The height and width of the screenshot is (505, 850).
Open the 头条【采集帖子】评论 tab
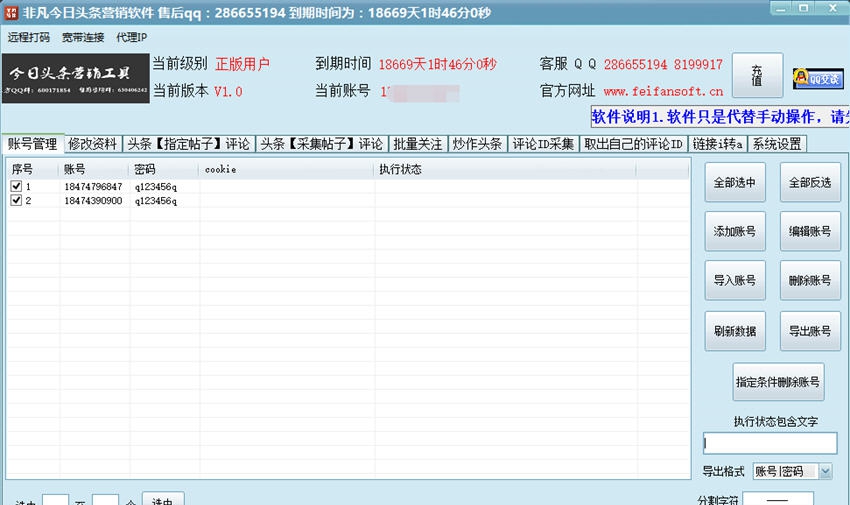(322, 144)
